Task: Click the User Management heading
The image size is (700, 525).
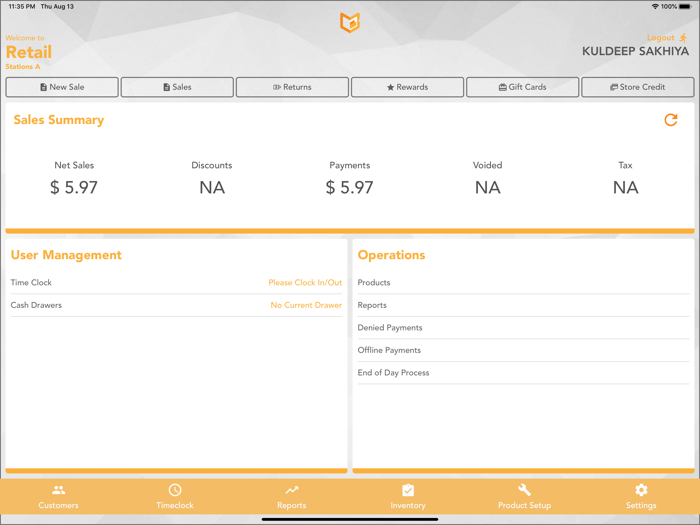Action: coord(66,255)
